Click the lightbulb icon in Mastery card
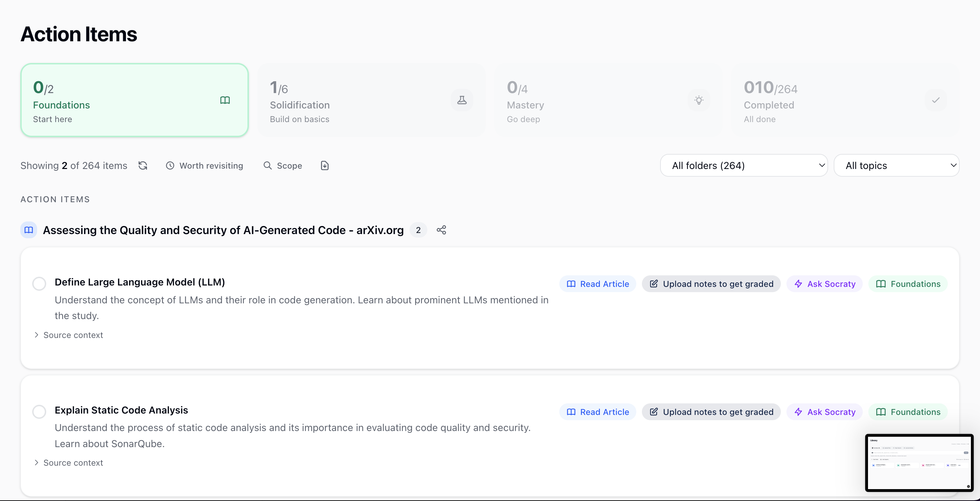This screenshot has height=501, width=980. (x=699, y=100)
